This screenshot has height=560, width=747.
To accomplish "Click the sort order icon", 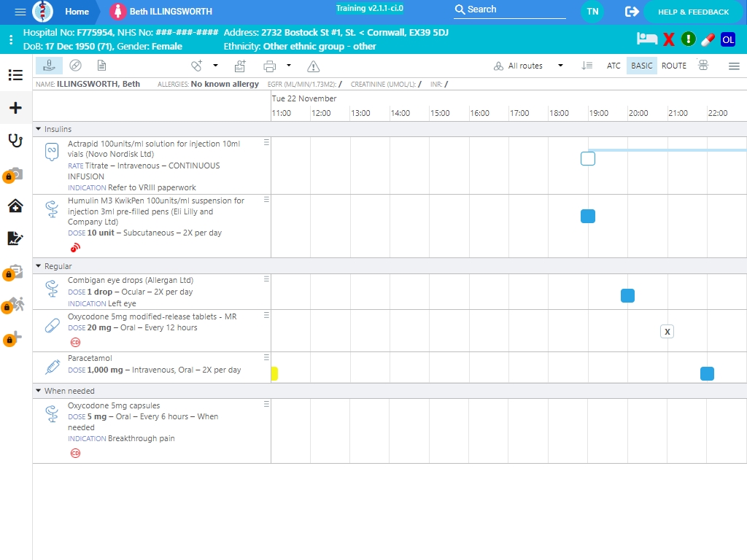I will tap(587, 66).
